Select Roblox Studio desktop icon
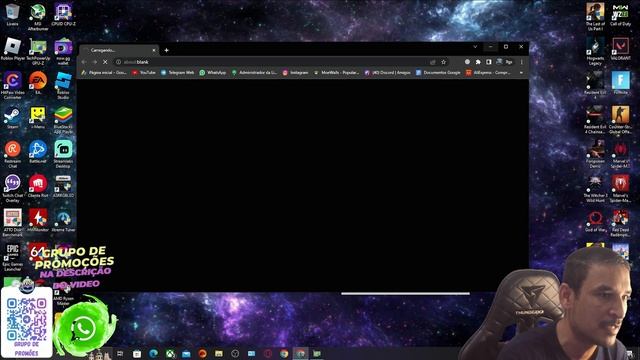 tap(63, 86)
